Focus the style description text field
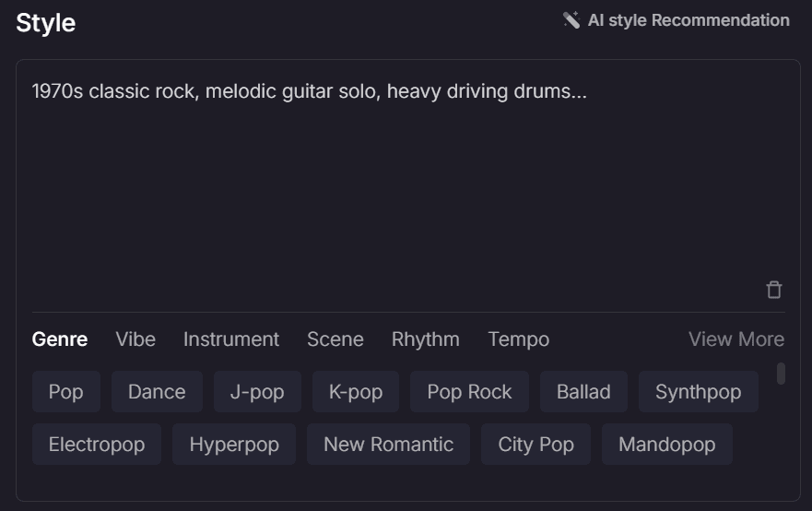This screenshot has width=812, height=511. [408, 182]
